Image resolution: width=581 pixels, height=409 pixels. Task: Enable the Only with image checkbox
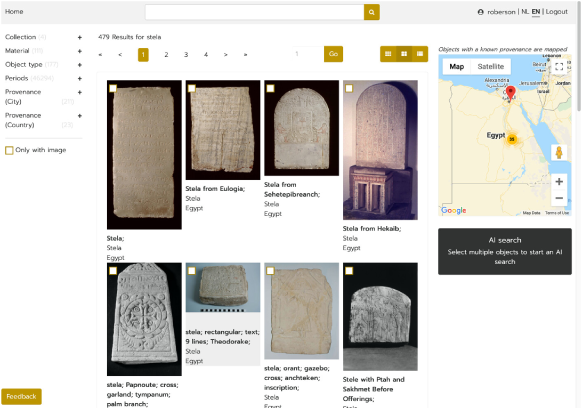tap(9, 150)
